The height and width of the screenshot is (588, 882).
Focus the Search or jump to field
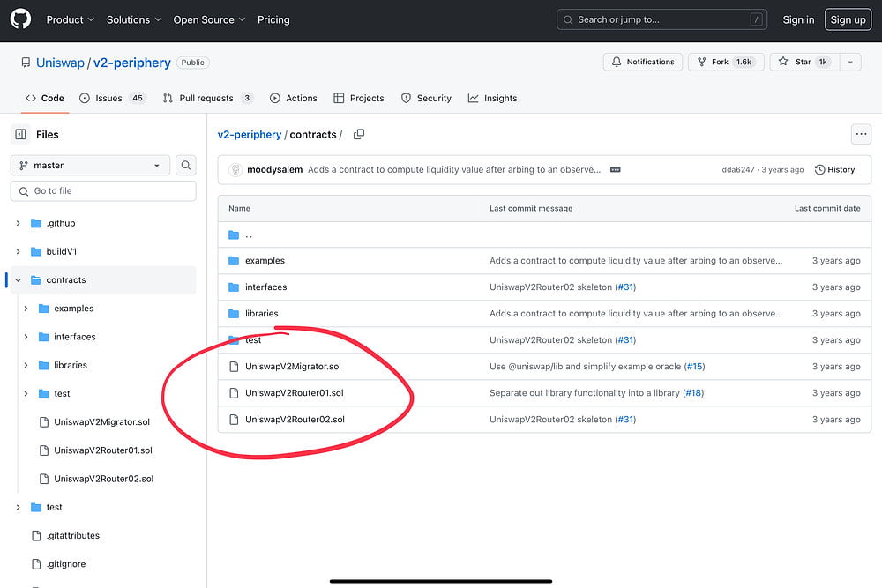[662, 19]
